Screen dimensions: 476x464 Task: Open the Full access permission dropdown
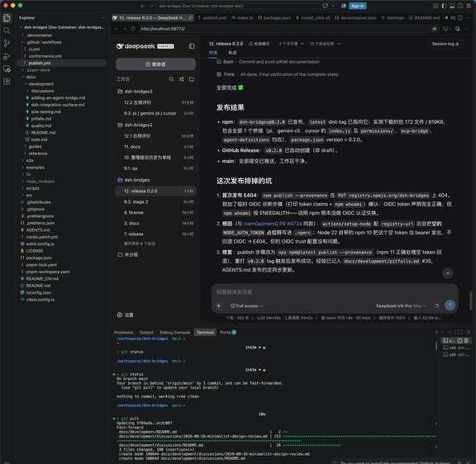pyautogui.click(x=247, y=306)
